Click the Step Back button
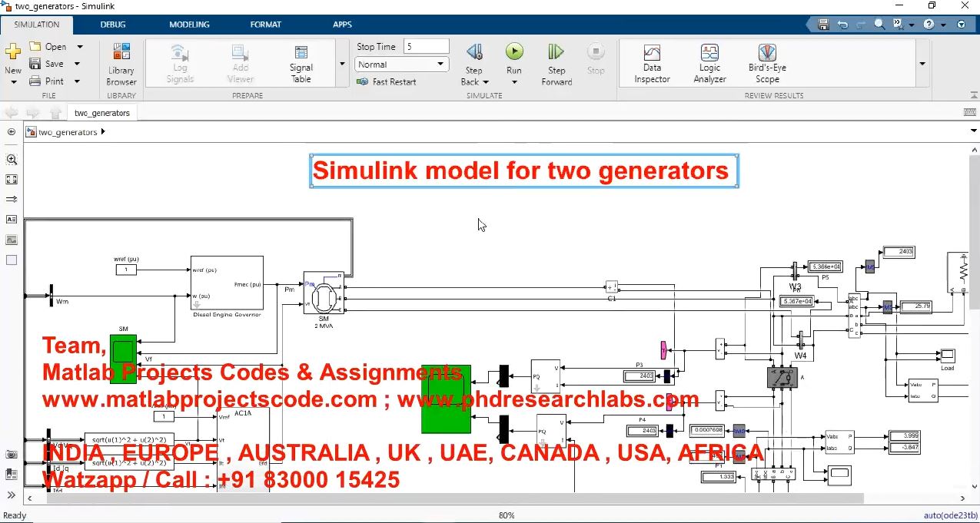Screen dimensions: 980x523 (x=473, y=52)
